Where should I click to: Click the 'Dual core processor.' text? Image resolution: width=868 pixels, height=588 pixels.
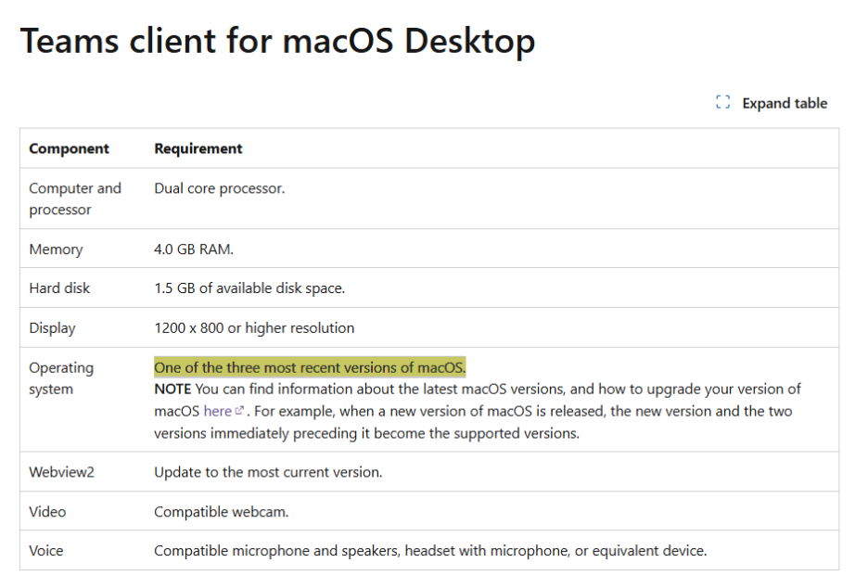click(x=219, y=188)
